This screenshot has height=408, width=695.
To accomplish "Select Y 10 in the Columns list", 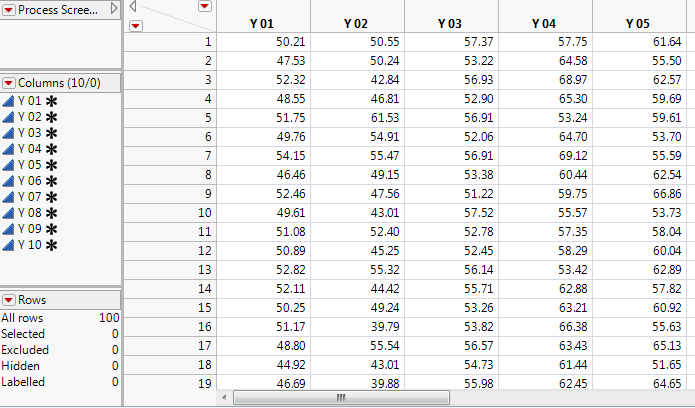I will pyautogui.click(x=30, y=245).
